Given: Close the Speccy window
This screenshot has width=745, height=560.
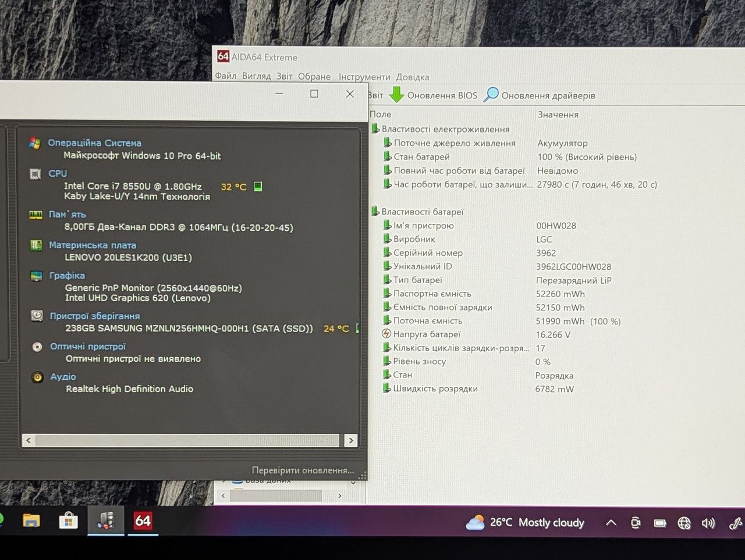Looking at the screenshot, I should (x=350, y=94).
